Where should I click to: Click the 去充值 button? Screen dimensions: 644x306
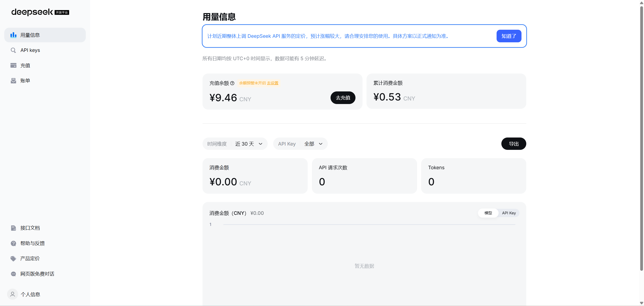point(343,98)
